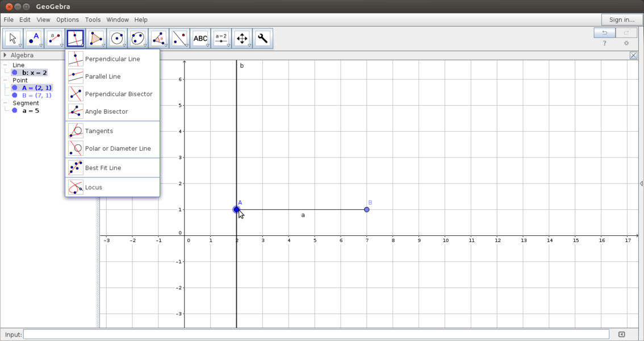
Task: Select the New Point tool
Action: point(34,38)
